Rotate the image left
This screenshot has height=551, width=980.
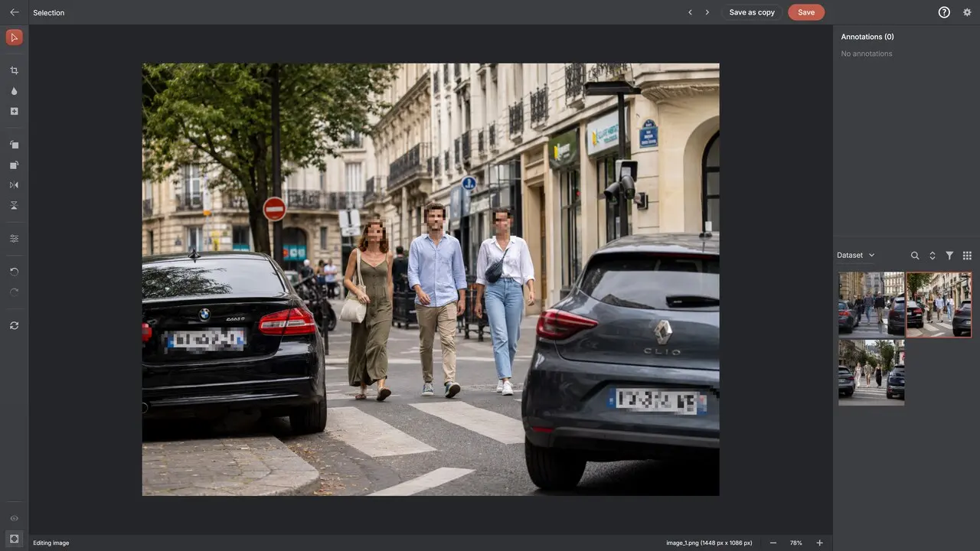coord(14,145)
